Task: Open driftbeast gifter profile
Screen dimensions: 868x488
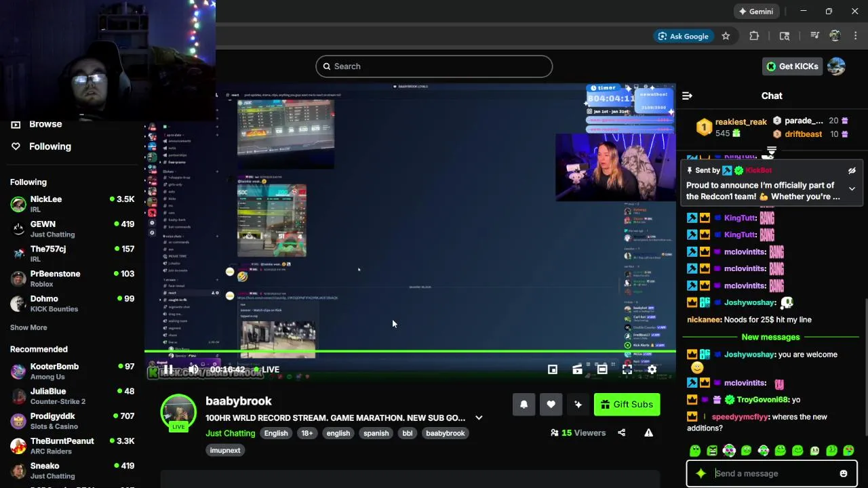Action: coord(804,134)
